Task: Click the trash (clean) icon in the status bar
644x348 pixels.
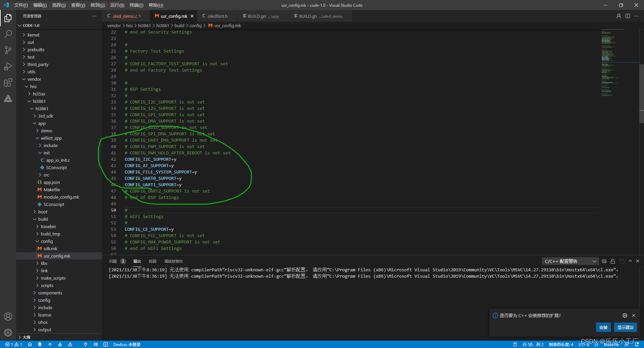Action: coord(40,344)
